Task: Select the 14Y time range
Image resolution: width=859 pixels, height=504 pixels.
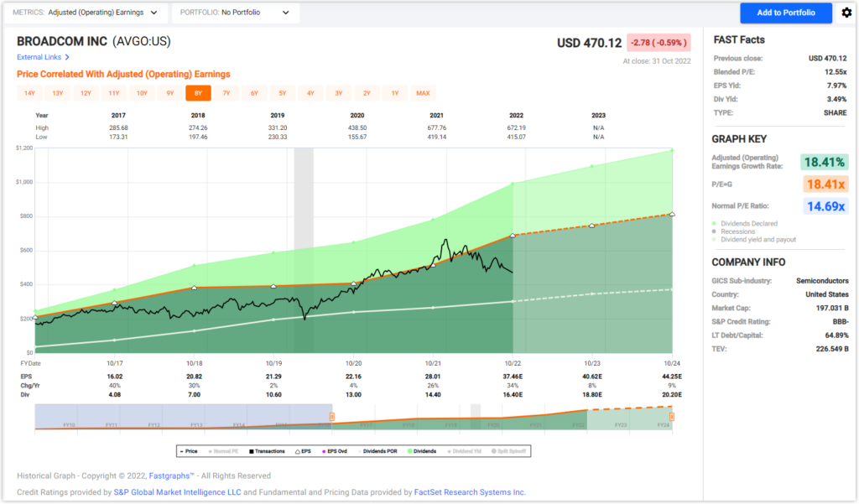Action: (29, 93)
